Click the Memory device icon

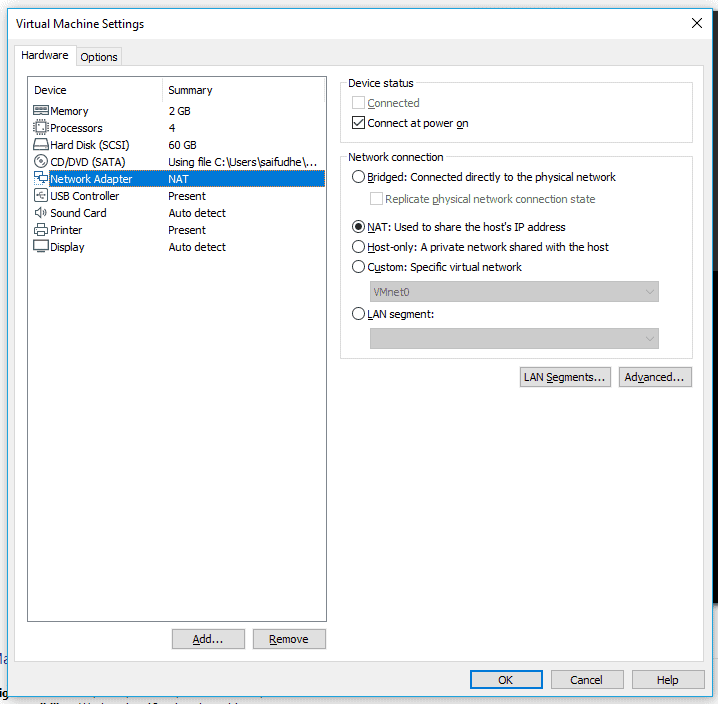coord(41,110)
